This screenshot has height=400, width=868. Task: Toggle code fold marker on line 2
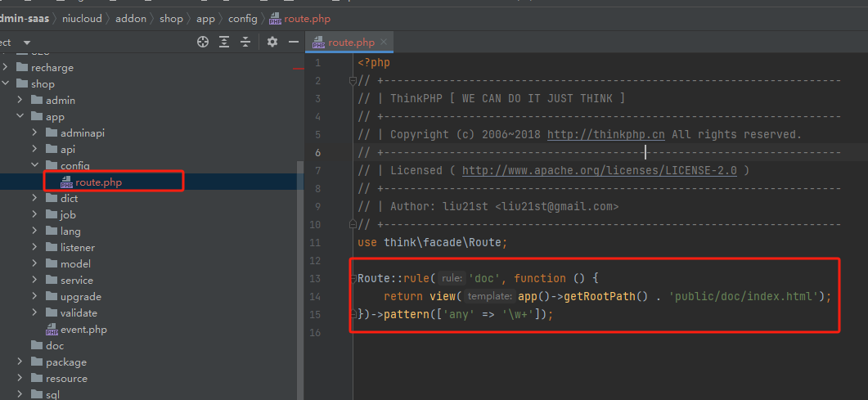point(353,80)
